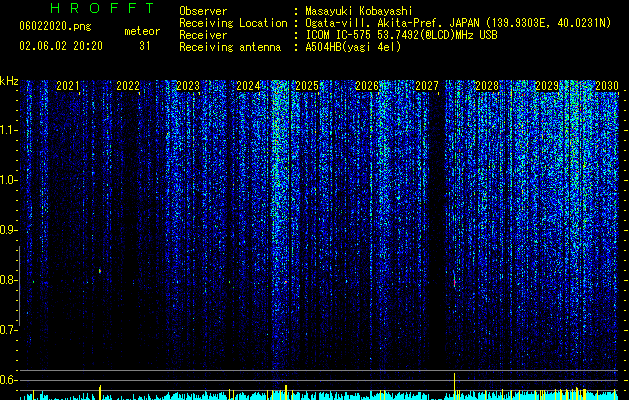629x400 pixels.
Task: Click the 0.7 kHz axis tick label
Action: 9,330
